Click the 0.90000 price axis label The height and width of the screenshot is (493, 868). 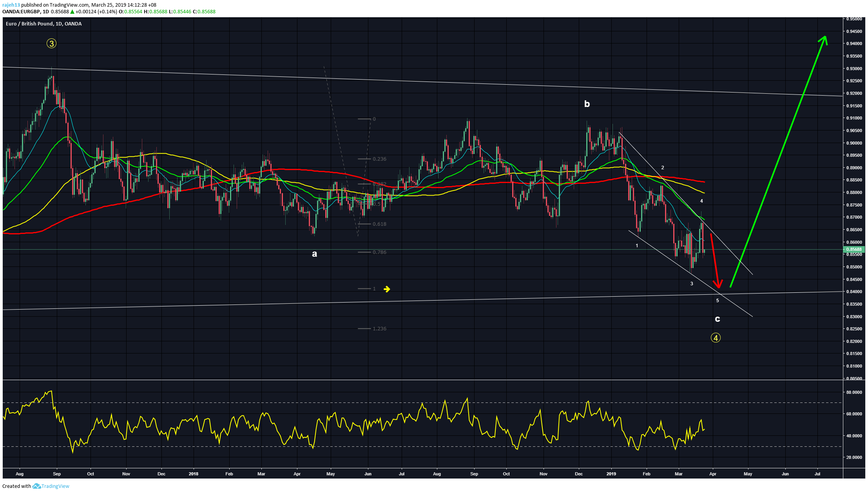pyautogui.click(x=854, y=143)
